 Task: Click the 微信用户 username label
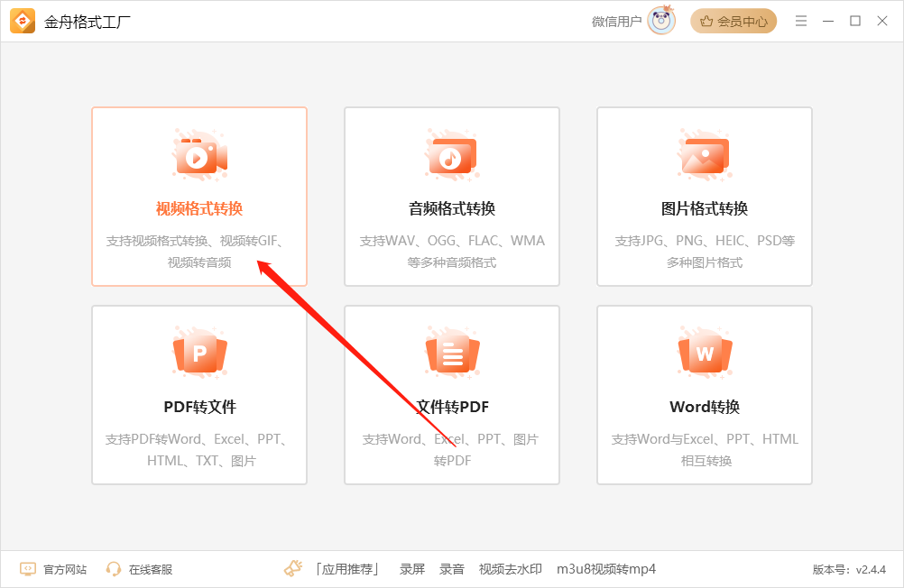[x=617, y=22]
